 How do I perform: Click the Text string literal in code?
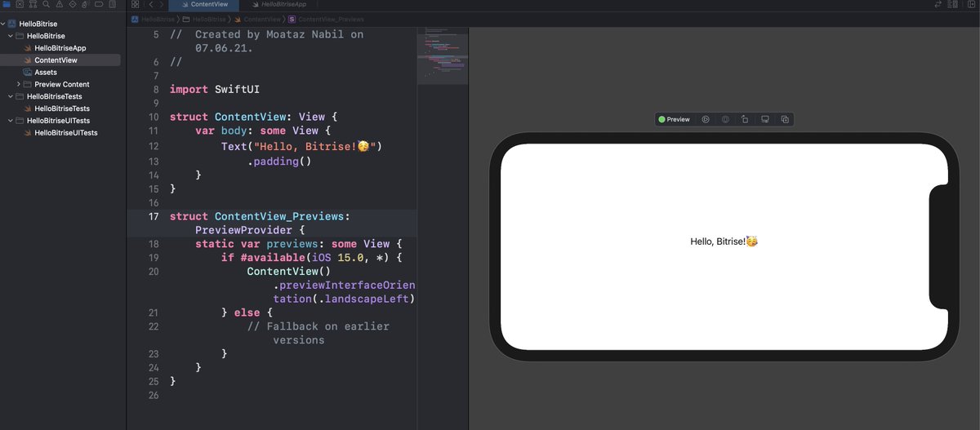(x=315, y=147)
